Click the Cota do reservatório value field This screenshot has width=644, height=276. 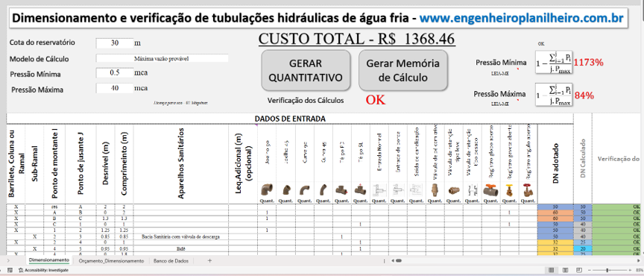115,43
